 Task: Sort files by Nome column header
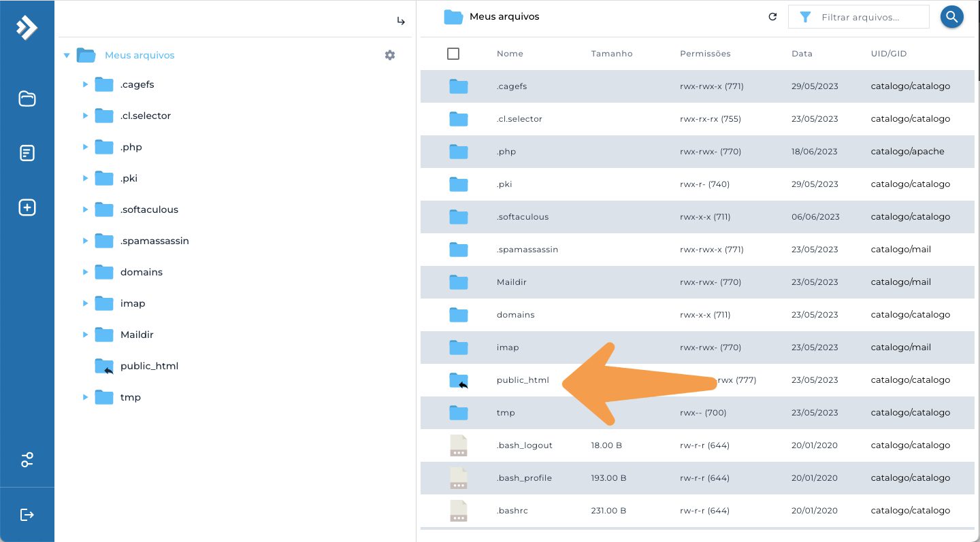(x=510, y=54)
